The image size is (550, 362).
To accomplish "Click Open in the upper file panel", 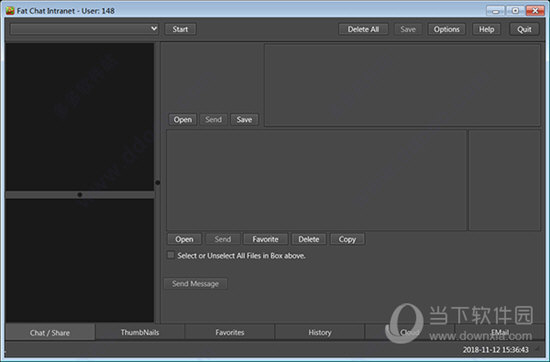I will pos(183,120).
